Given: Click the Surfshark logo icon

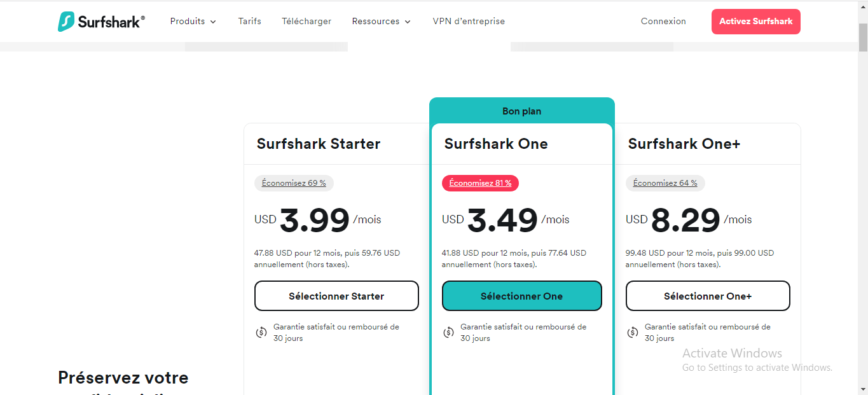Looking at the screenshot, I should click(x=66, y=21).
